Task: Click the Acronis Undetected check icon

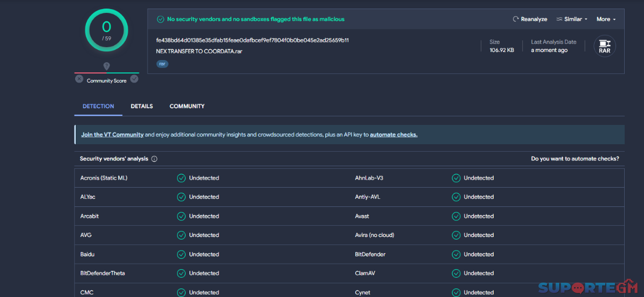Action: 181,178
